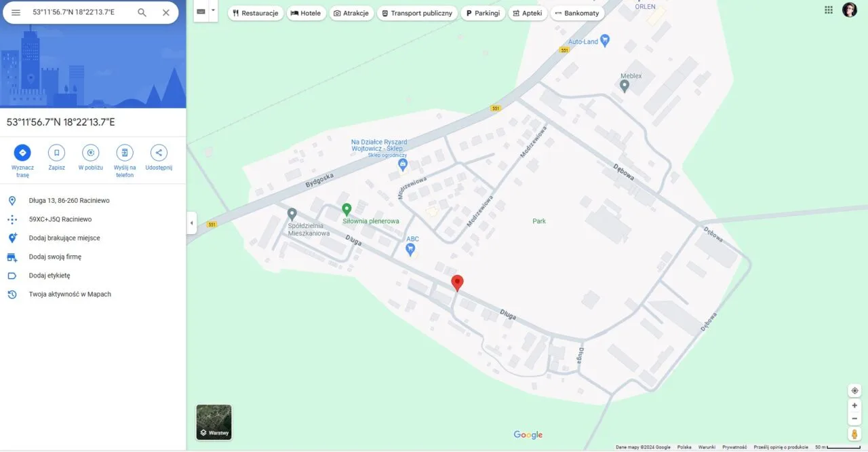Image resolution: width=868 pixels, height=452 pixels.
Task: Click the search magnifier icon
Action: (142, 13)
